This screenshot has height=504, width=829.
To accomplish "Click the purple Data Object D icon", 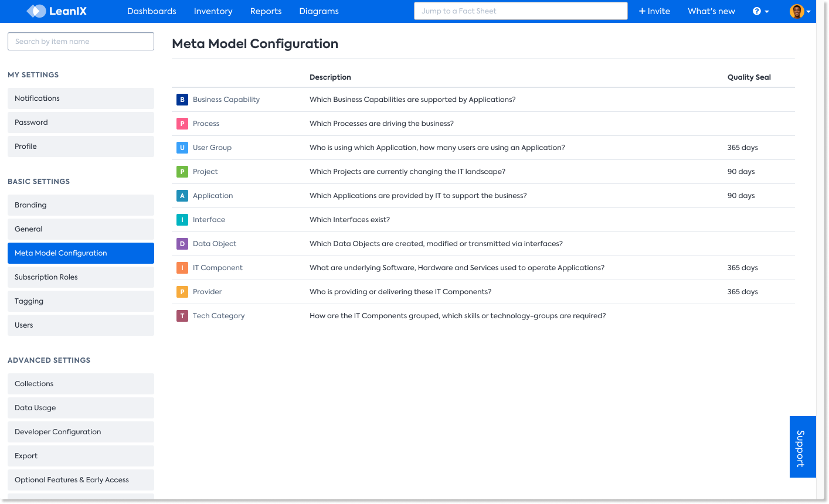I will point(182,244).
